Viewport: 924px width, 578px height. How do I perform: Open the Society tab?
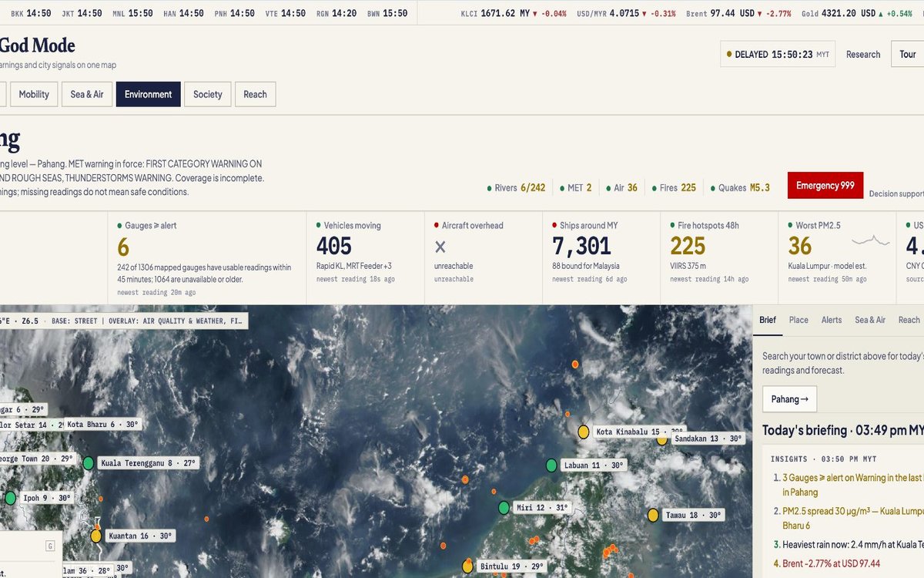[208, 94]
